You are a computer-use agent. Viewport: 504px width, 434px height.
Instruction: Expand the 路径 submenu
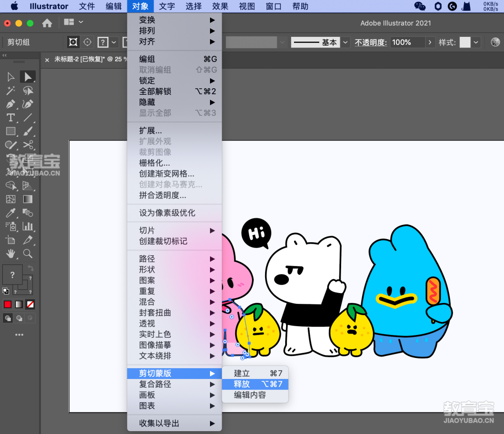[x=175, y=259]
